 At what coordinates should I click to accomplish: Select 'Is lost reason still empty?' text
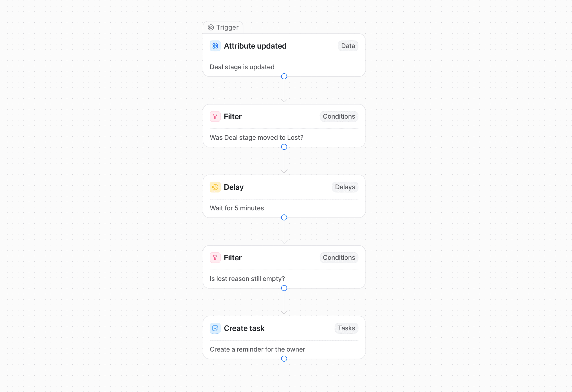(x=247, y=279)
